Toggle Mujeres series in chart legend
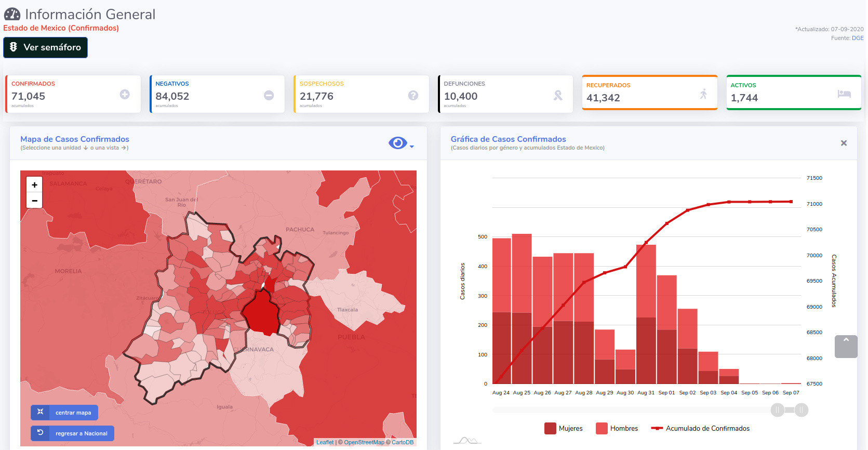 564,428
